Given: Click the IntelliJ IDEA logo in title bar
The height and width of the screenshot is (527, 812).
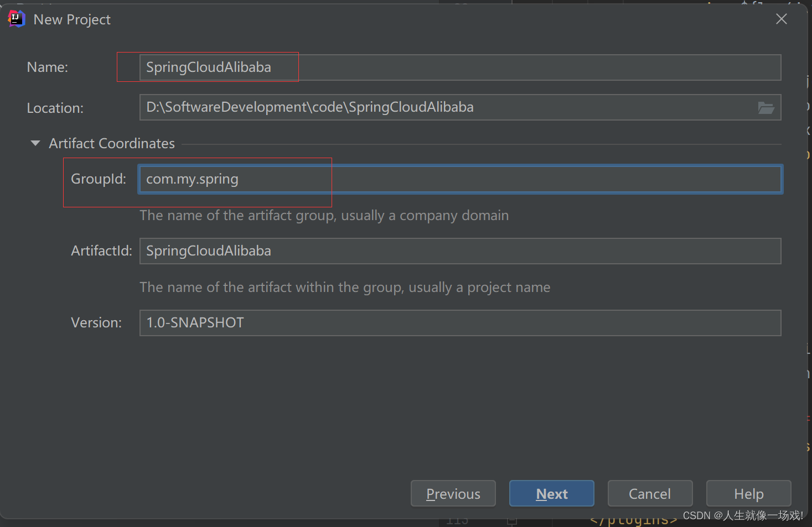Looking at the screenshot, I should click(x=17, y=19).
